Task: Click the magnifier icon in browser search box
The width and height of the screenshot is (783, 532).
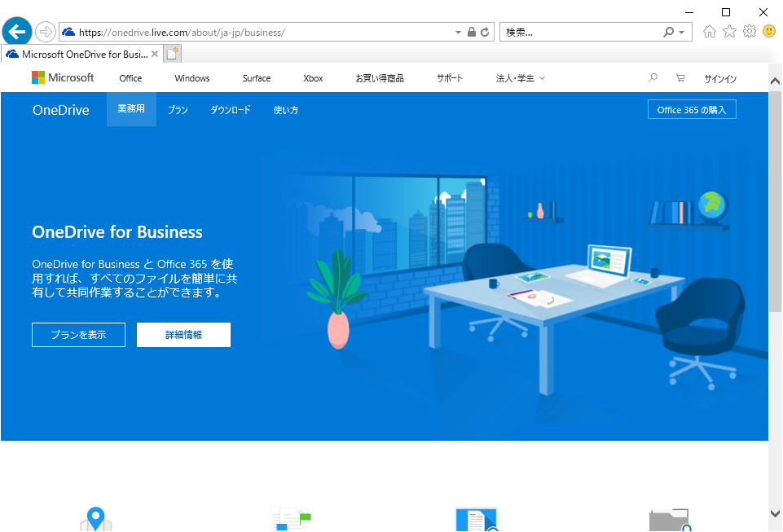Action: pyautogui.click(x=668, y=32)
